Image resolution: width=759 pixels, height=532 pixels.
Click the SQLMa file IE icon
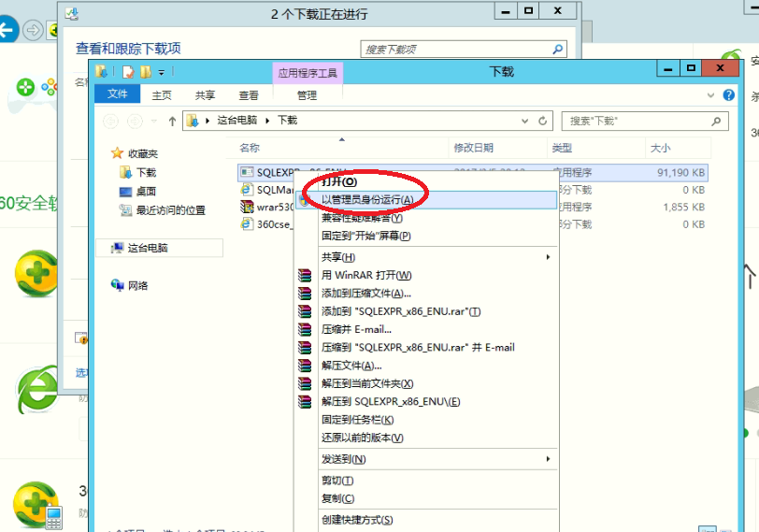[247, 189]
